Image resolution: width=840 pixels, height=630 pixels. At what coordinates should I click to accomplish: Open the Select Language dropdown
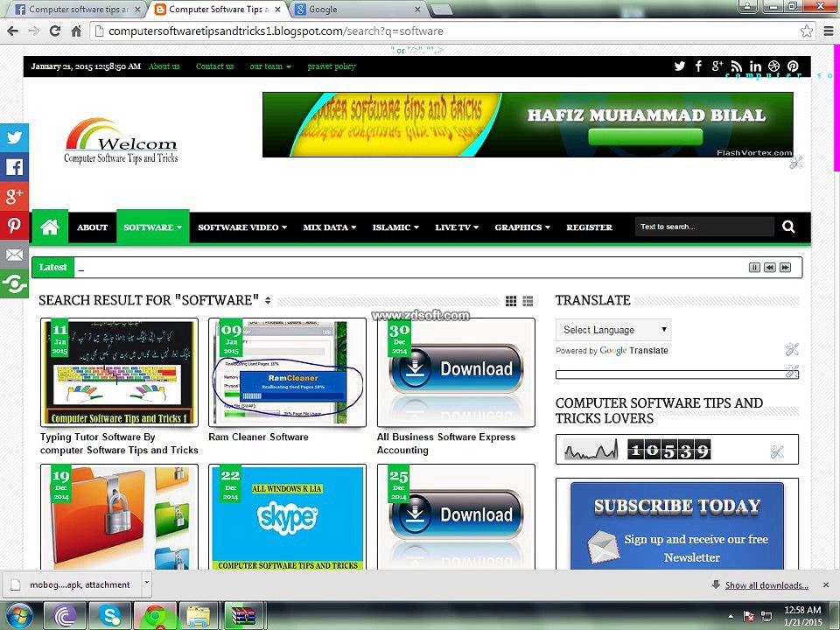(613, 330)
